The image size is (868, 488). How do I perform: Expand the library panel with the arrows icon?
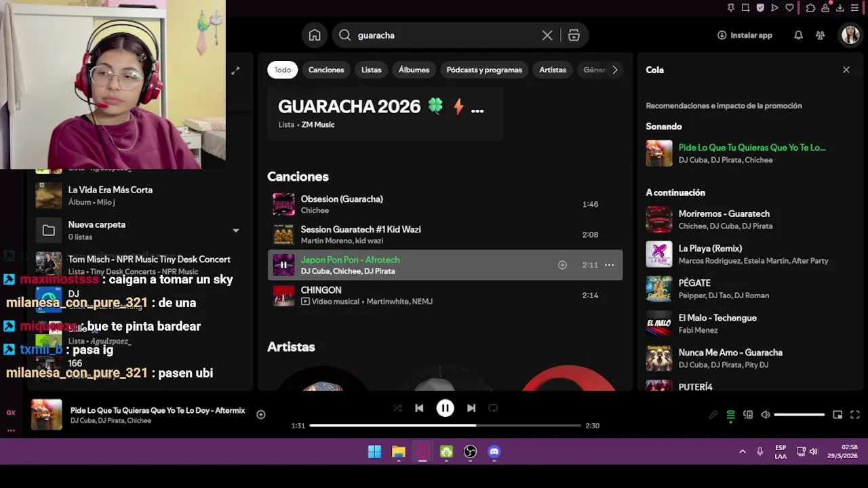coord(235,70)
